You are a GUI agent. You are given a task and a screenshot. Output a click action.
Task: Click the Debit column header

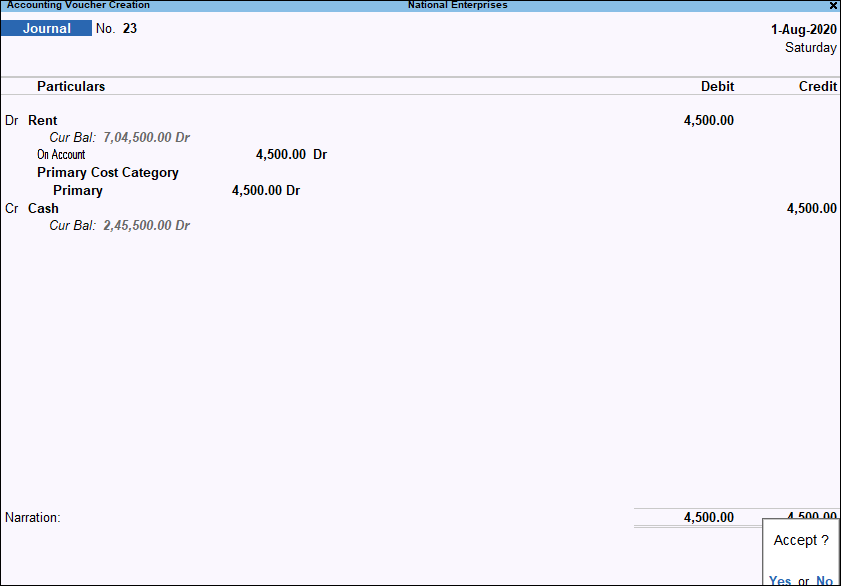717,86
